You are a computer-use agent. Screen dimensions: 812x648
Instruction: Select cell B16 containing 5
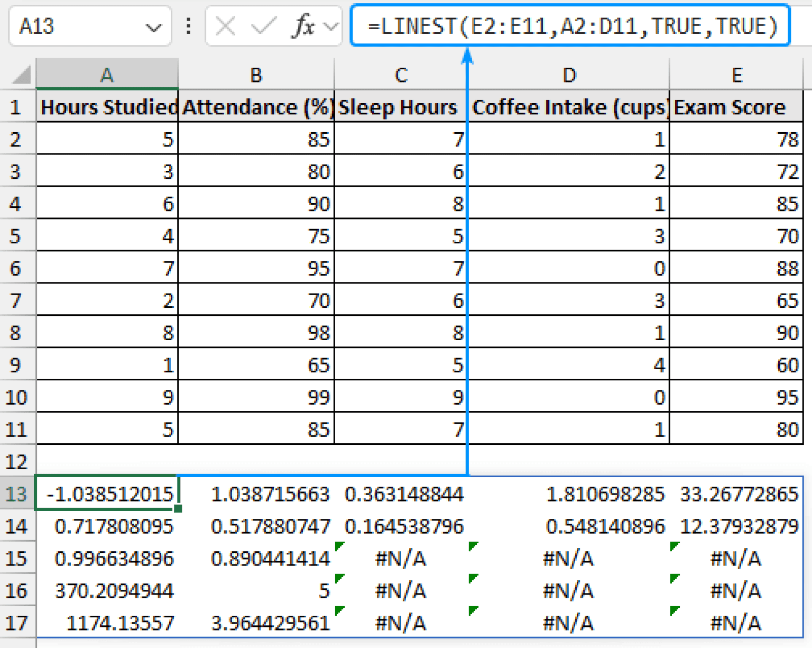tap(256, 591)
